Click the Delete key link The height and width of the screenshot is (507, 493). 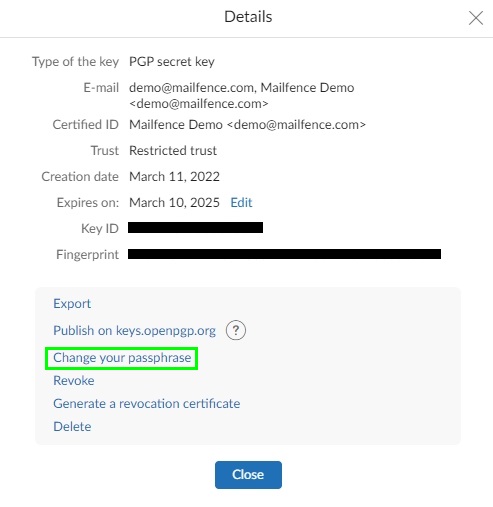click(72, 426)
